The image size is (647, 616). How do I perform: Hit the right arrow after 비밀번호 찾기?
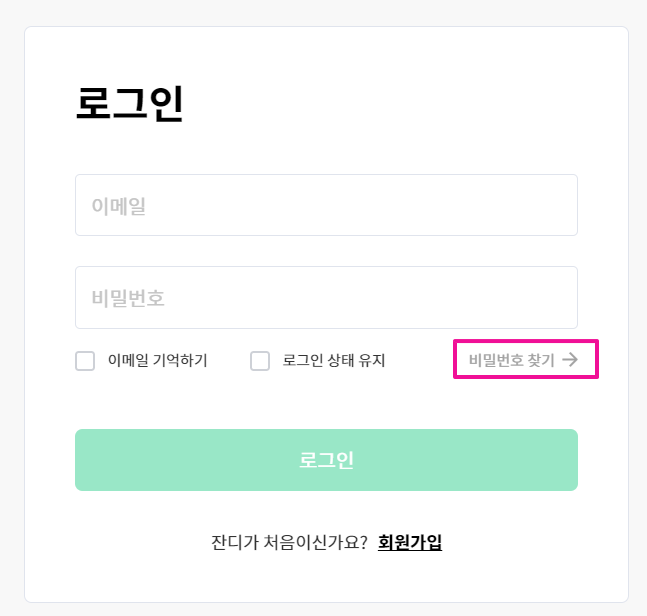570,360
